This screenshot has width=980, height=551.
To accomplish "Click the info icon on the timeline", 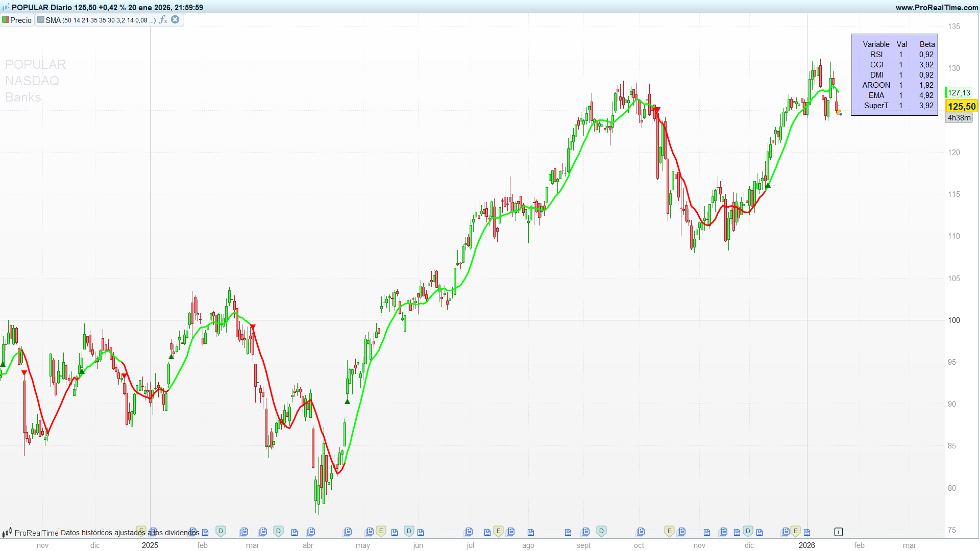I will click(x=838, y=532).
